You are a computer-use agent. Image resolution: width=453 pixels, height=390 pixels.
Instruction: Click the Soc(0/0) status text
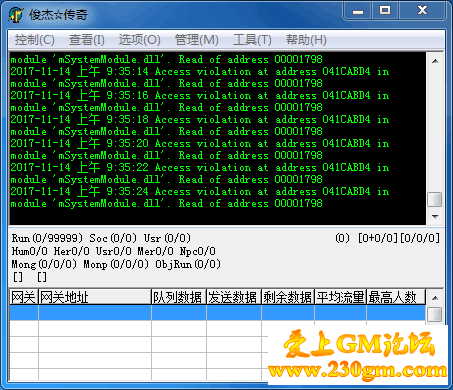click(113, 238)
